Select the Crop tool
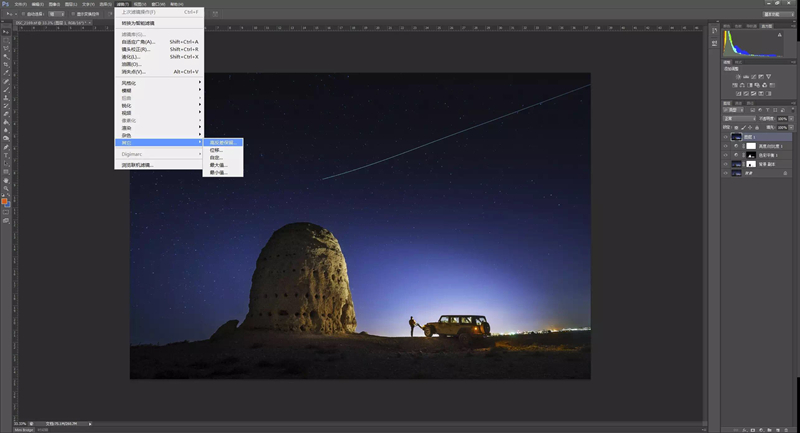Image resolution: width=800 pixels, height=433 pixels. [6, 64]
